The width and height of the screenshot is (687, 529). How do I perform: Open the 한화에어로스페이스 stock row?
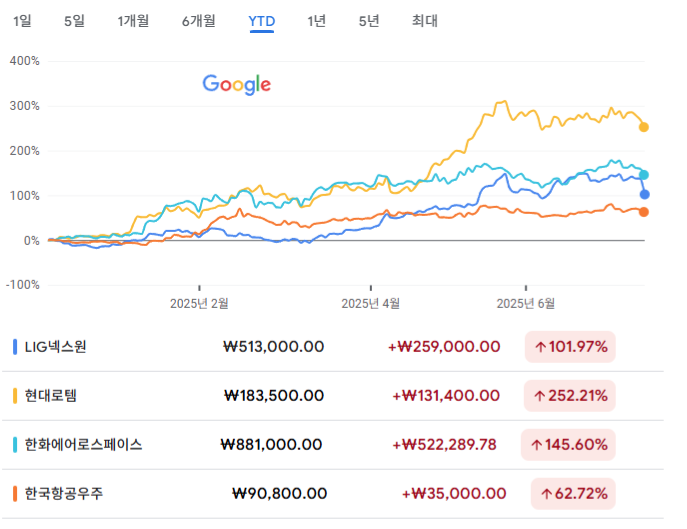333,445
